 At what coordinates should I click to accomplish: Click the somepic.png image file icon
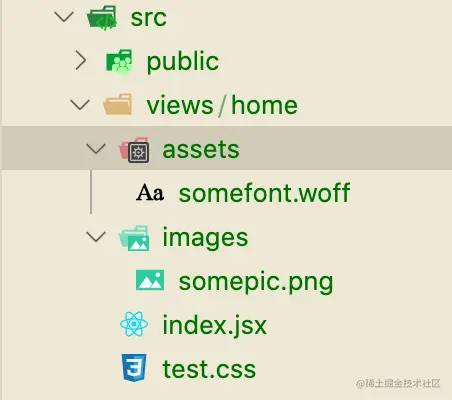pyautogui.click(x=150, y=280)
